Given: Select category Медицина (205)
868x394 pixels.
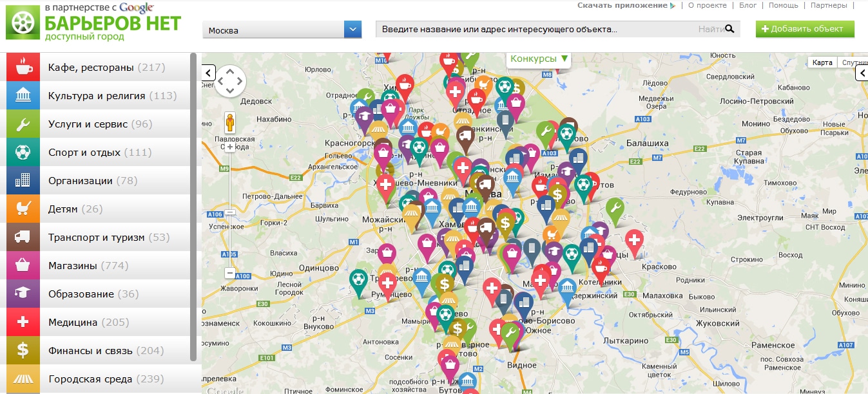Looking at the screenshot, I should pyautogui.click(x=98, y=322).
